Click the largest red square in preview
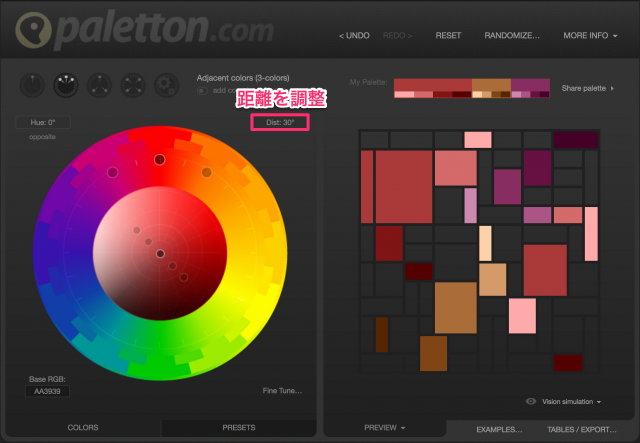 click(x=404, y=187)
